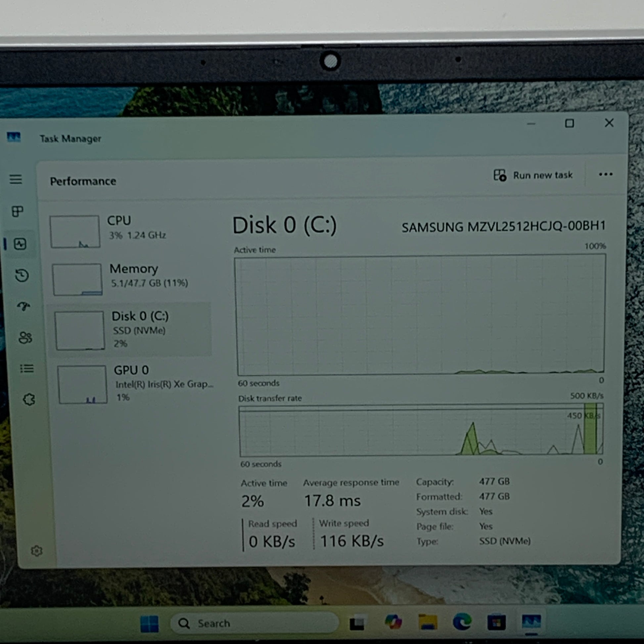
Task: Open the Details list sidebar icon
Action: 27,368
